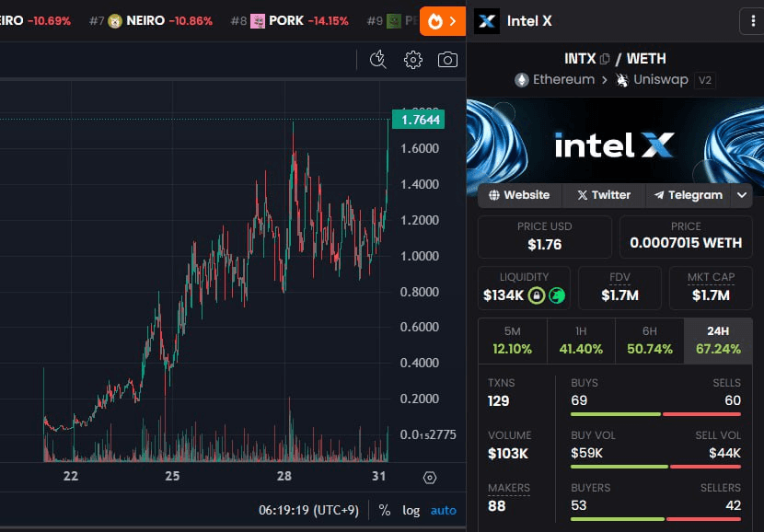Image resolution: width=764 pixels, height=532 pixels.
Task: Click the quick search lightning icon
Action: [377, 60]
